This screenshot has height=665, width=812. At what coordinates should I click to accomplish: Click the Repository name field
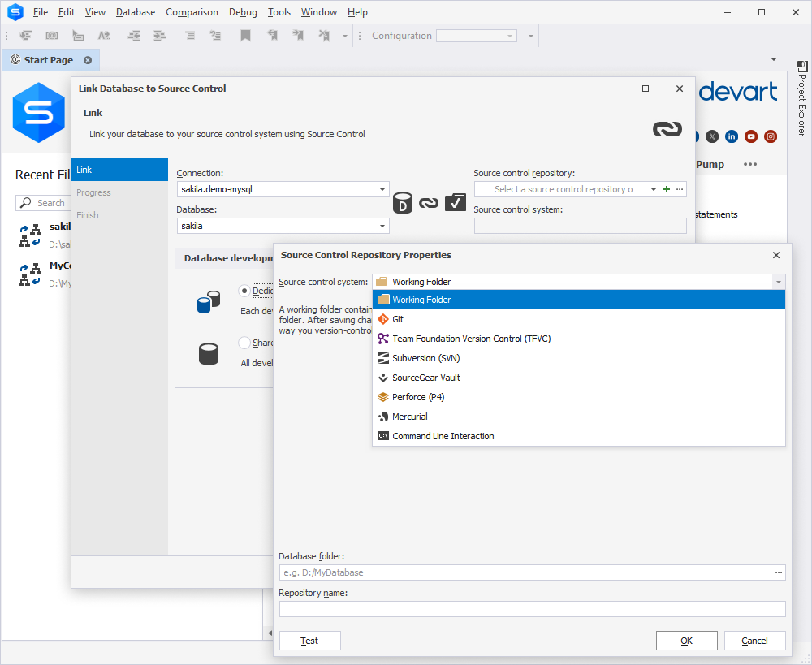click(532, 609)
